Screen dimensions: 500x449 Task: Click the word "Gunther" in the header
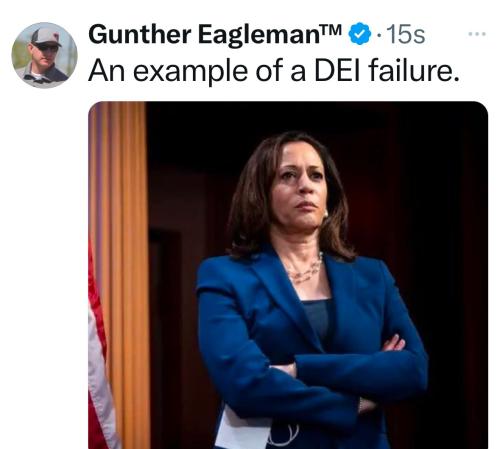point(140,35)
